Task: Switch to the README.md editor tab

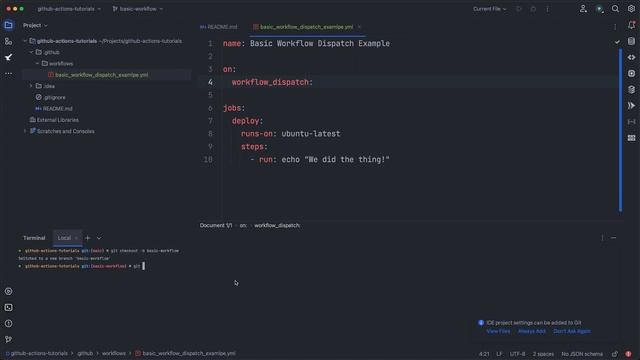Action: (218, 27)
